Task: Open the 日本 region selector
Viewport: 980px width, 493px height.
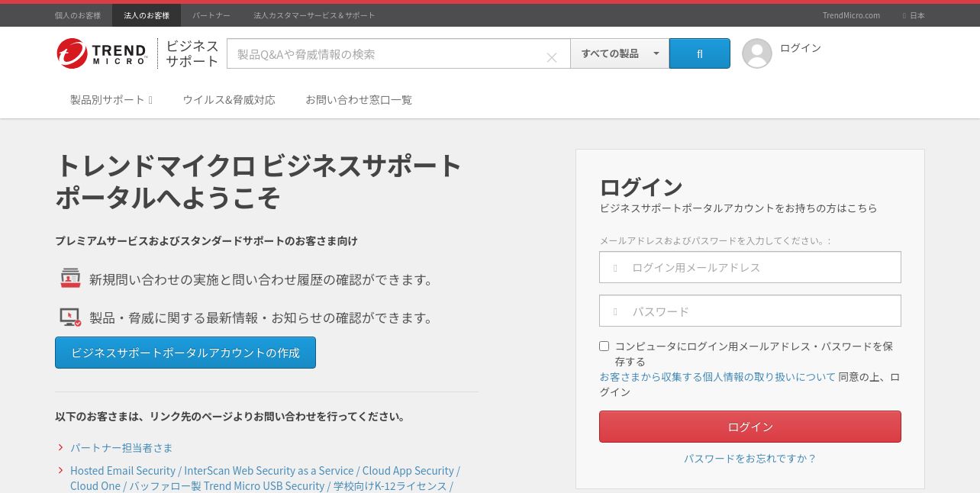Action: coord(914,15)
